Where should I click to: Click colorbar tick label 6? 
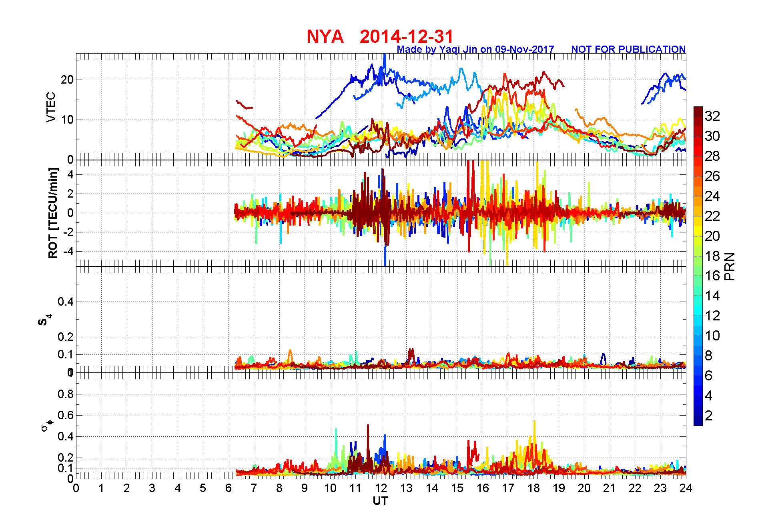coord(708,376)
